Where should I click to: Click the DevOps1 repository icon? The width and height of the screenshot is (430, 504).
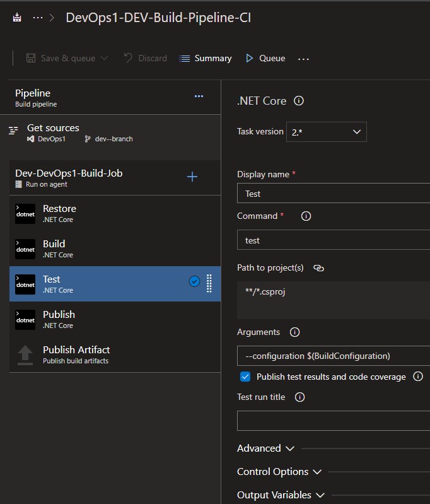coord(30,139)
